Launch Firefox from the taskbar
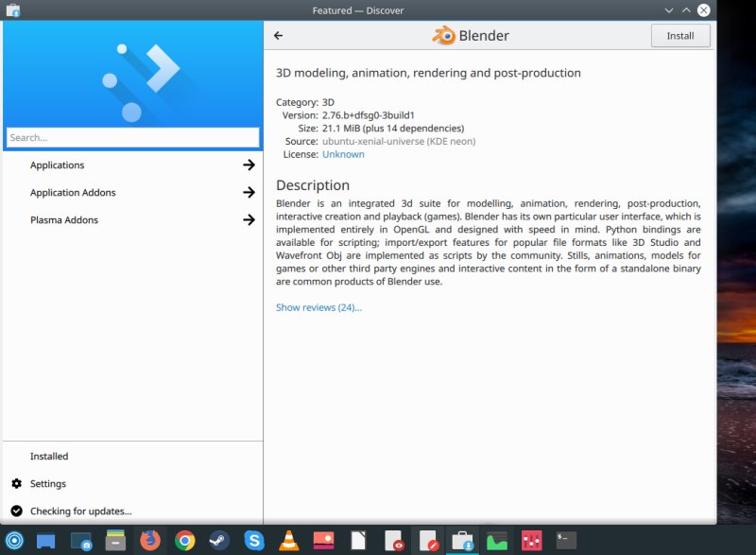Screen dimensions: 756x555 pyautogui.click(x=150, y=541)
